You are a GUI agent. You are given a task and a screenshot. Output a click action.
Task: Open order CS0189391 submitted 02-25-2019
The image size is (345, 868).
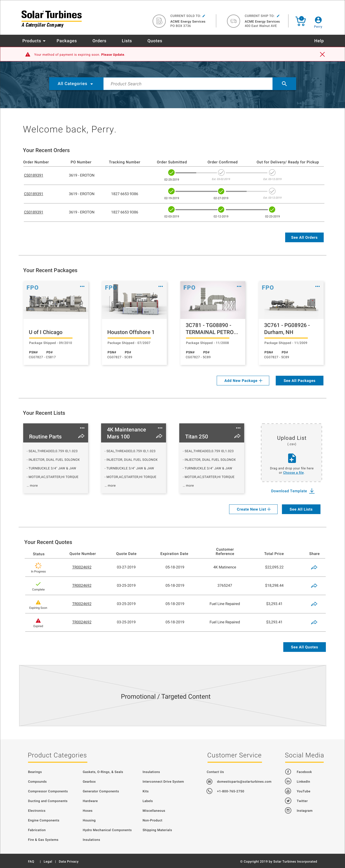pyautogui.click(x=33, y=175)
